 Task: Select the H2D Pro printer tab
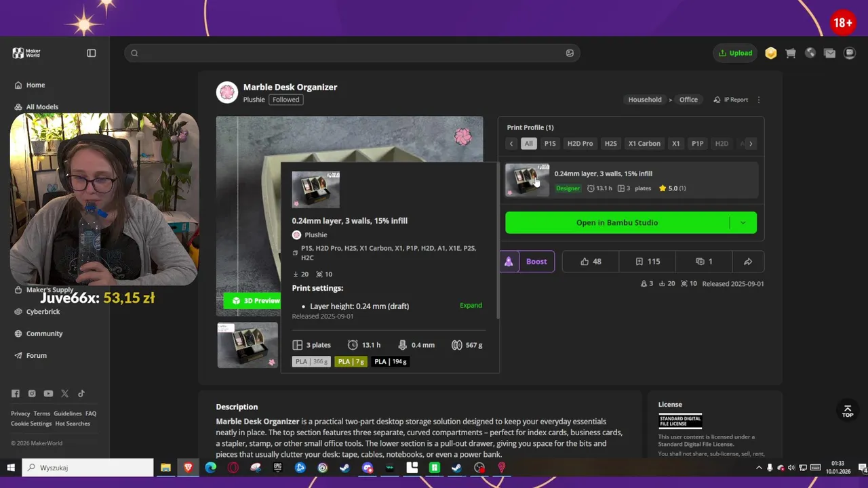(580, 144)
